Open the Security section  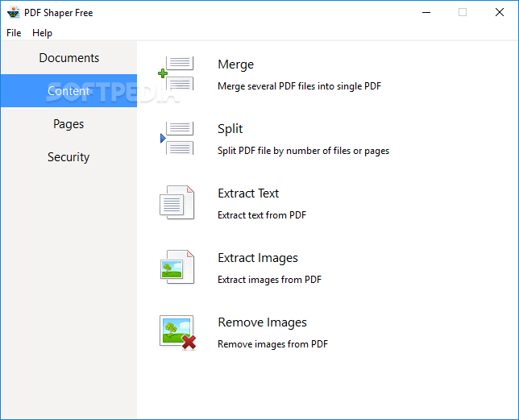(69, 157)
